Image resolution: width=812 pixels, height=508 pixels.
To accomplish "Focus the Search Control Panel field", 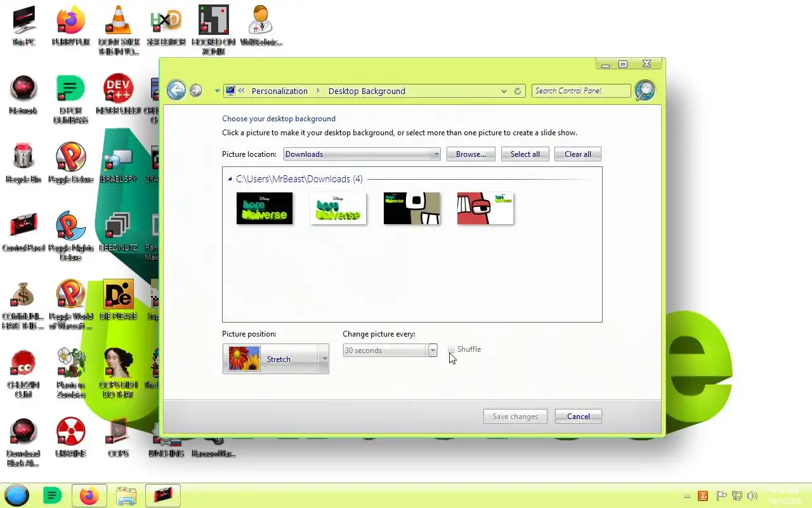I will (x=581, y=91).
